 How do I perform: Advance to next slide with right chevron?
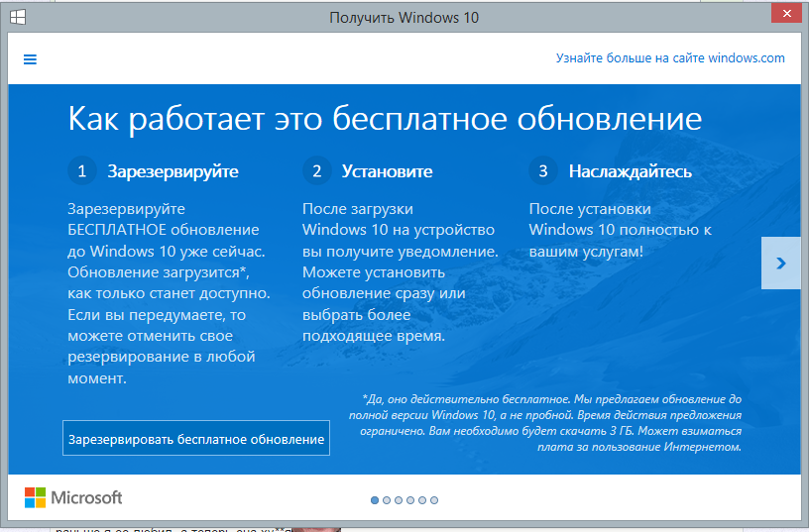click(780, 263)
